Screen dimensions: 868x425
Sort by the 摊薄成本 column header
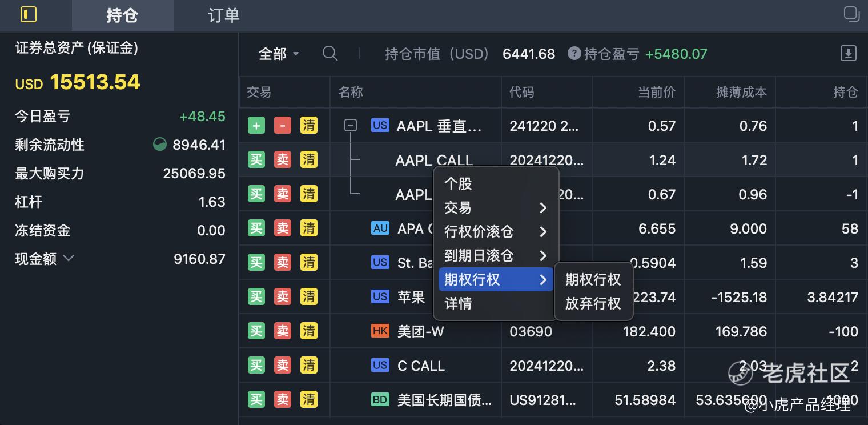point(730,92)
